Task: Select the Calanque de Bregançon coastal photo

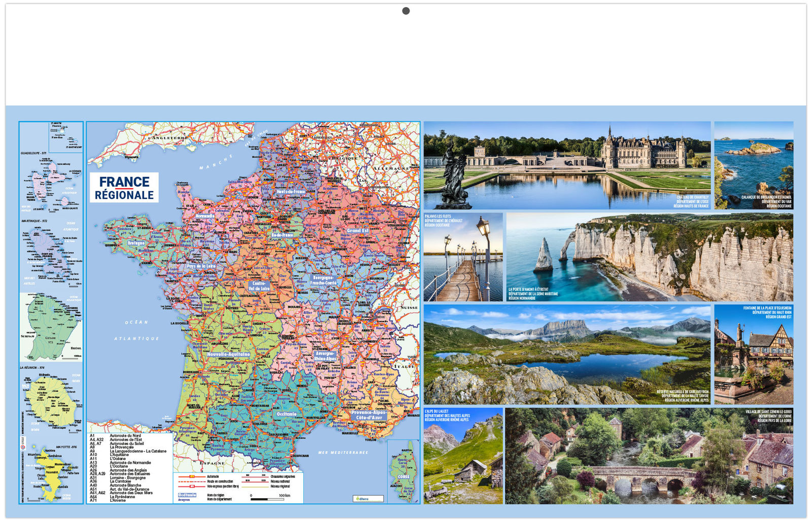Action: click(753, 165)
